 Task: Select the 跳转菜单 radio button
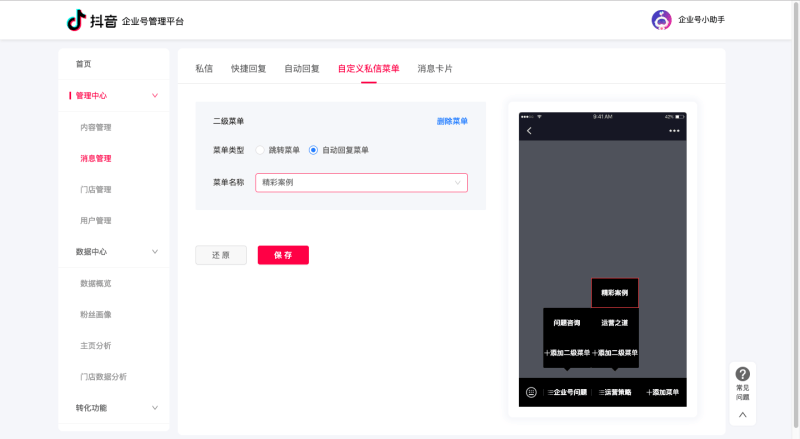coord(260,150)
